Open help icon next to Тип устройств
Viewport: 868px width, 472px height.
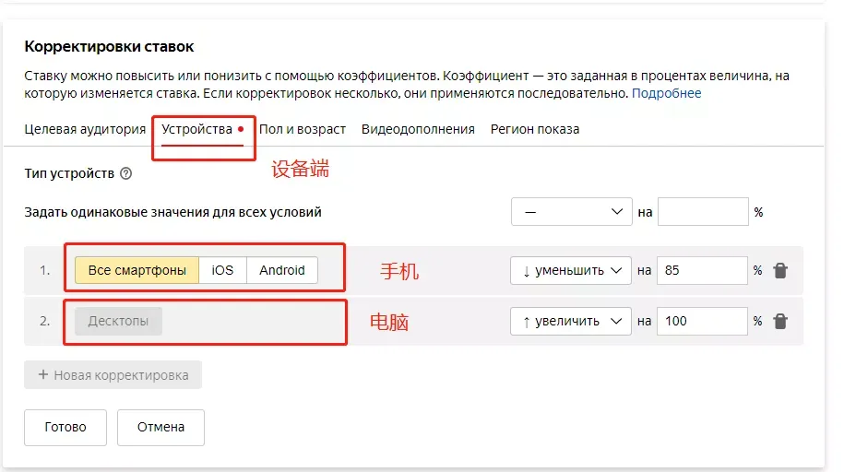click(x=126, y=173)
